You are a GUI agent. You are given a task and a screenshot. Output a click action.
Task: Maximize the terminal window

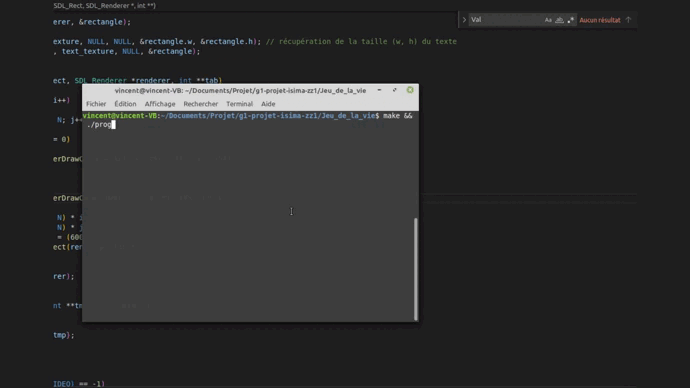tap(395, 90)
